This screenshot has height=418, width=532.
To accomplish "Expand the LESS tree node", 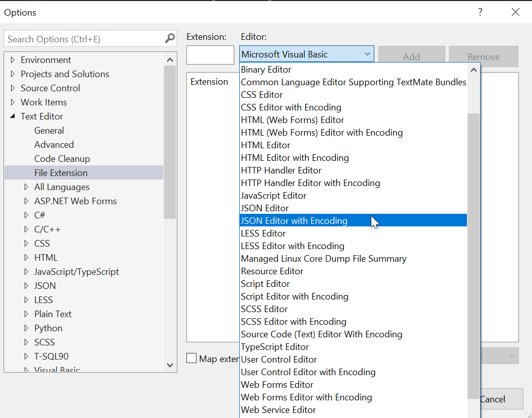I will tap(27, 300).
